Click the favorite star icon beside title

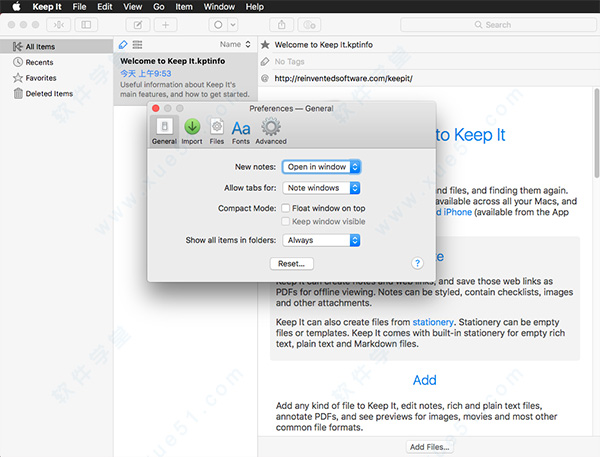[265, 45]
